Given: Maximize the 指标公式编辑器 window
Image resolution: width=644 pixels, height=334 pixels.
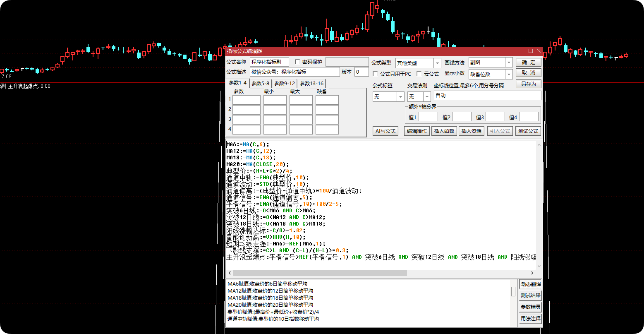Looking at the screenshot, I should (531, 51).
